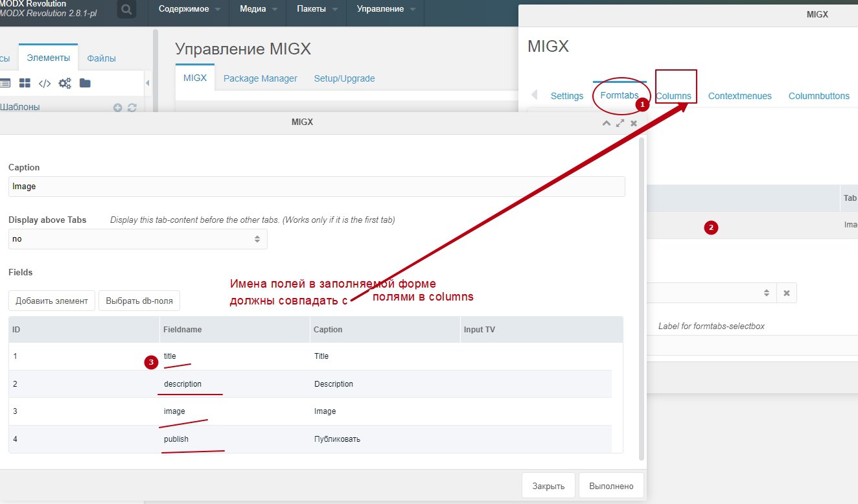The height and width of the screenshot is (504, 858).
Task: Click the four-squares chunks icon
Action: [25, 83]
